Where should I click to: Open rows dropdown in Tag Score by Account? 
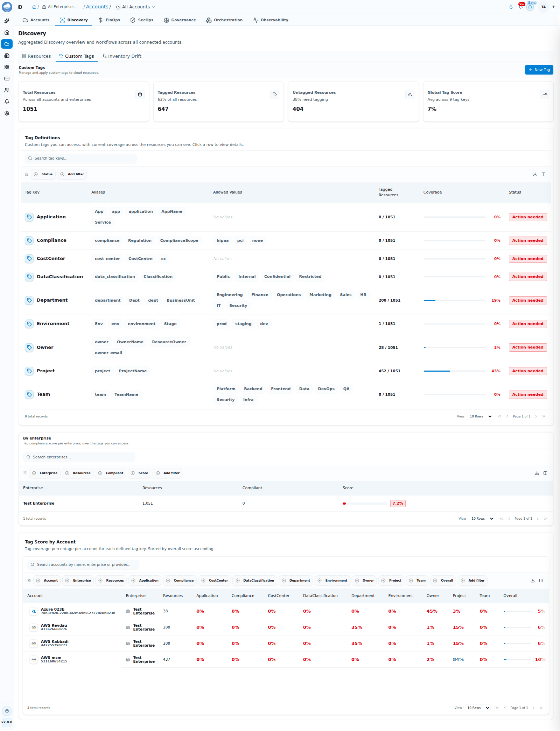pyautogui.click(x=478, y=708)
